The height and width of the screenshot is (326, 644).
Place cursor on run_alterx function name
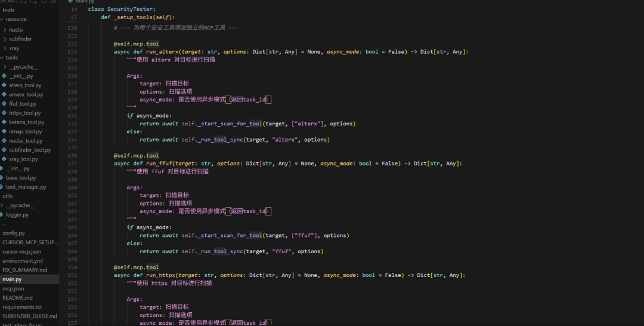[x=162, y=52]
